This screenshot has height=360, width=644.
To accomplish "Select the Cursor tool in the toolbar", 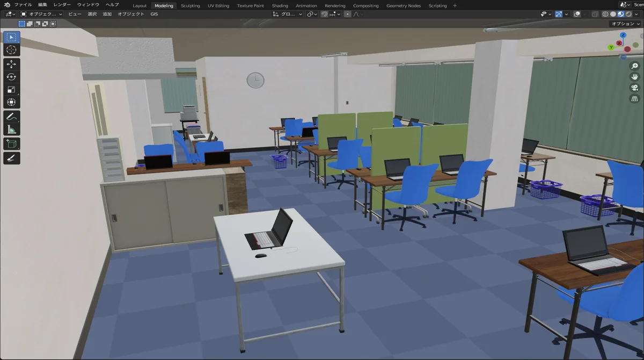I will [x=11, y=50].
